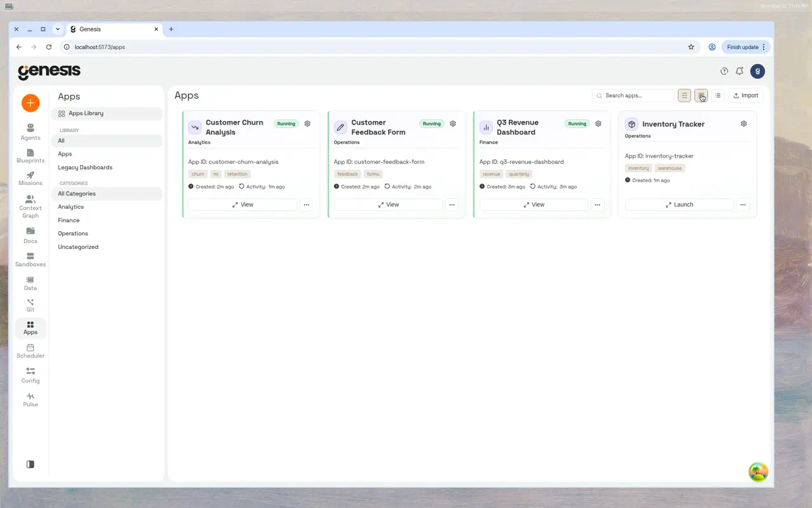Open more options for Q3 Revenue Dashboard
Viewport: 812px width, 508px height.
point(598,204)
